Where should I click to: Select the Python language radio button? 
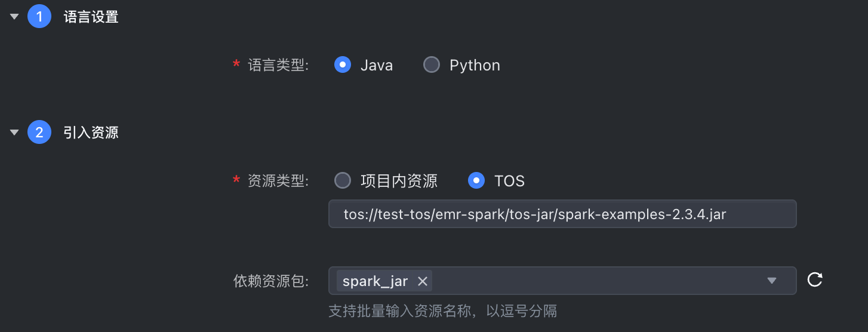[x=432, y=64]
